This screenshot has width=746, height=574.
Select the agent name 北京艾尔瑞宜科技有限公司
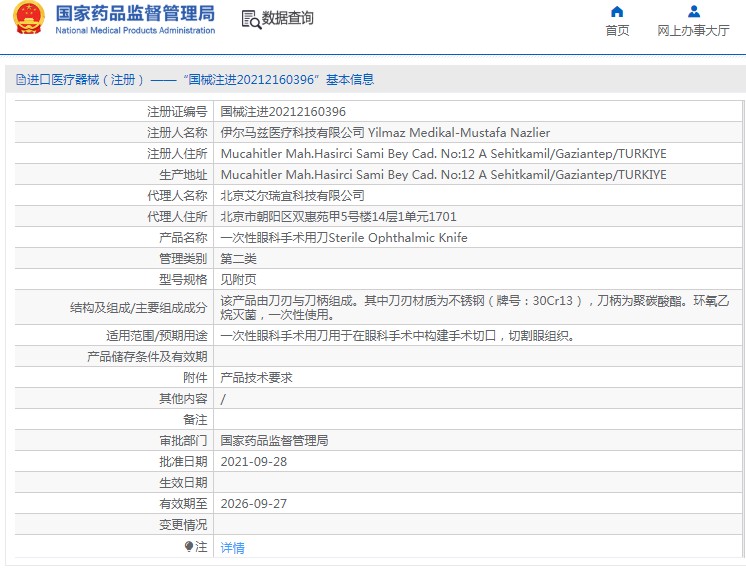tap(292, 196)
